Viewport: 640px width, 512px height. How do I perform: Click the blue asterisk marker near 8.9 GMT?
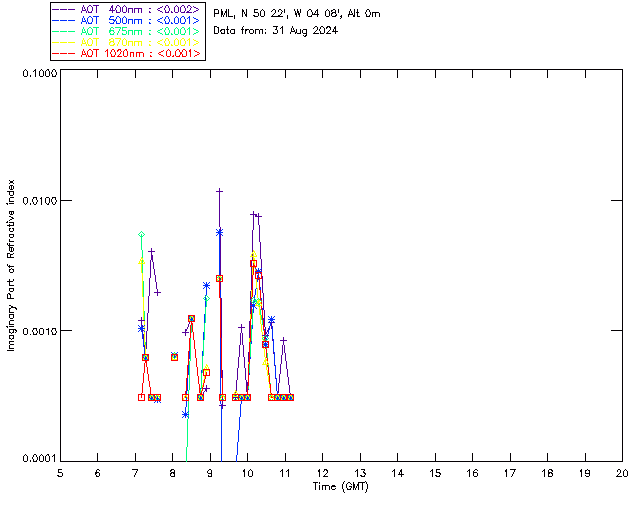(x=207, y=285)
